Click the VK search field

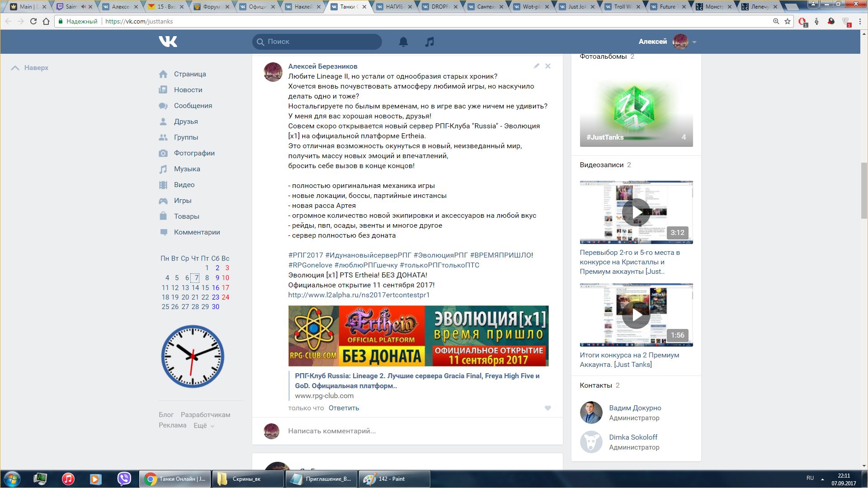coord(317,42)
